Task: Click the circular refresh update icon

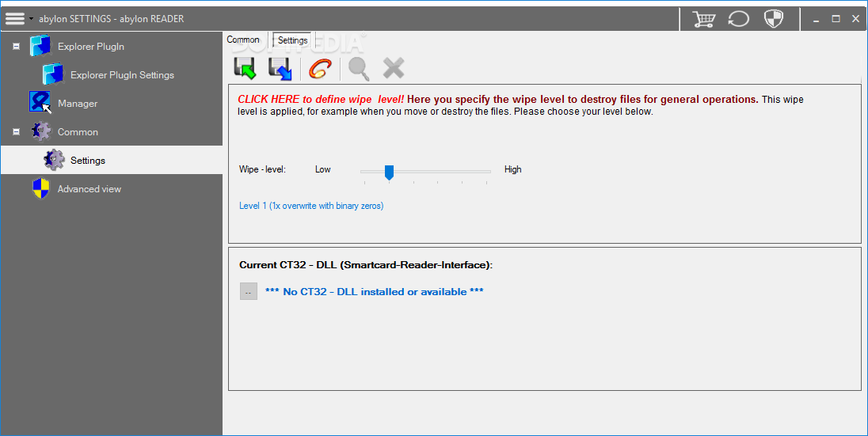Action: (738, 19)
